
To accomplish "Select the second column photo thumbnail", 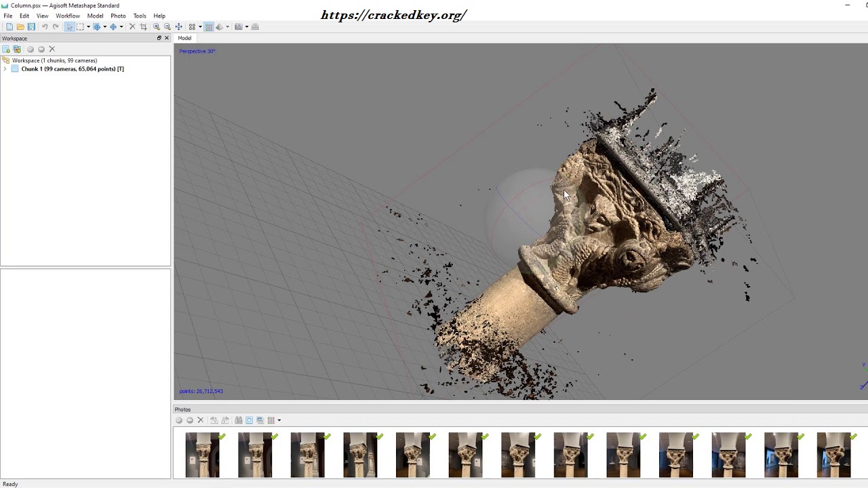I will (x=255, y=455).
